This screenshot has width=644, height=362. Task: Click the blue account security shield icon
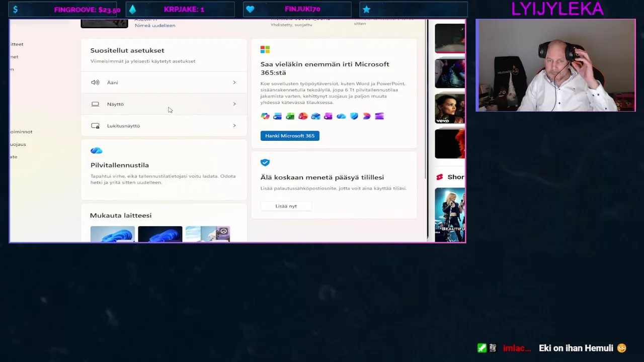click(265, 162)
